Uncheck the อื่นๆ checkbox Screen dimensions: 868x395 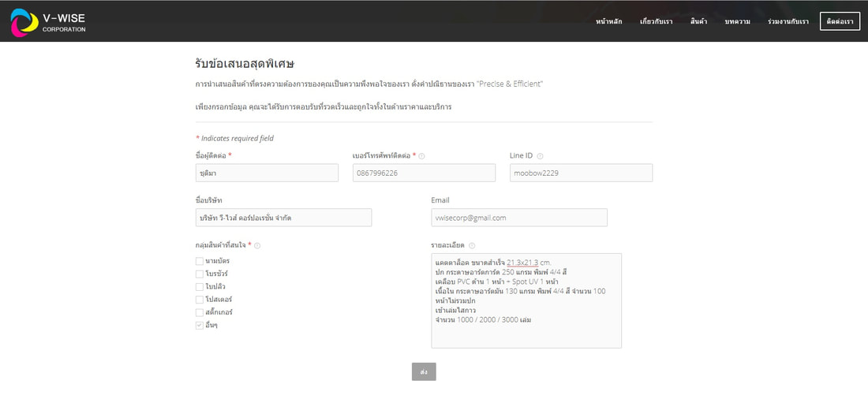tap(200, 326)
